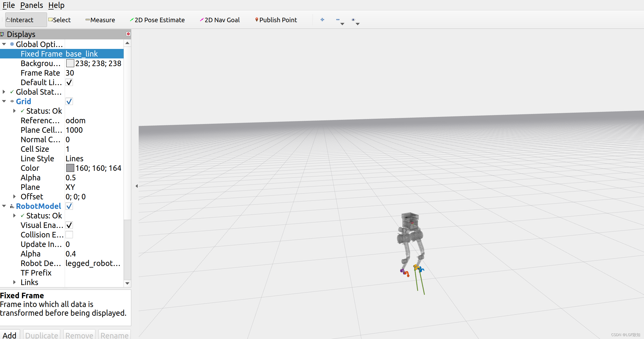Click the empty TF Prefix field
This screenshot has width=644, height=339.
coord(94,273)
